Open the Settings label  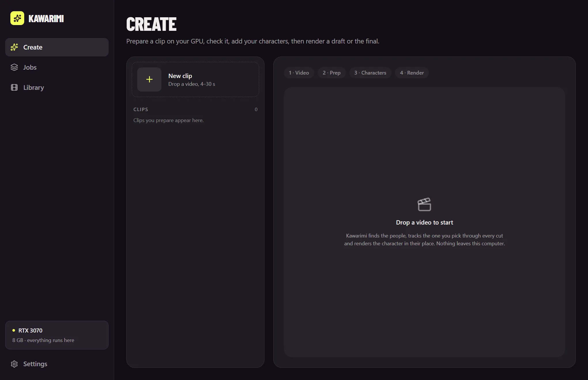(x=35, y=364)
